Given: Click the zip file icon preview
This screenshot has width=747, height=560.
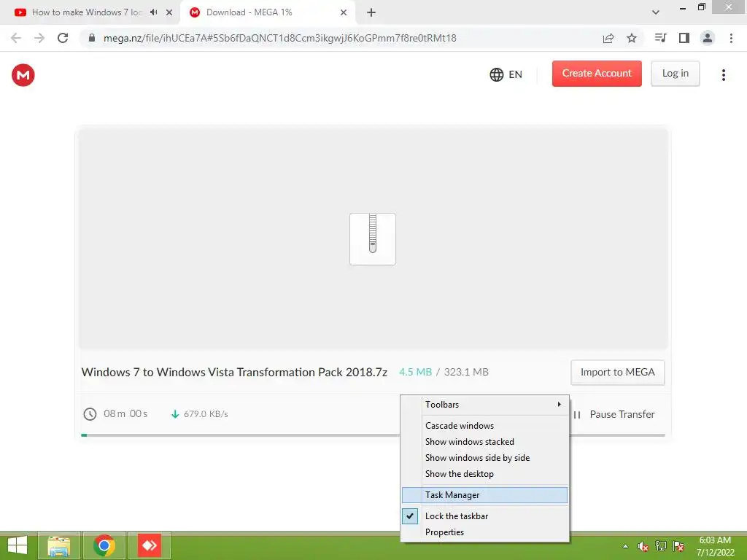Looking at the screenshot, I should 373,239.
